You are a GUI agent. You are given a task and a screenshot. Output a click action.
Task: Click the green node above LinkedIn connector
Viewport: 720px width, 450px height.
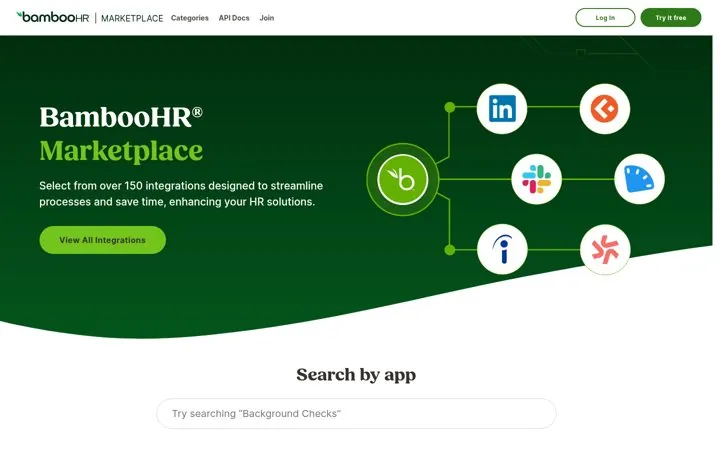(x=450, y=107)
